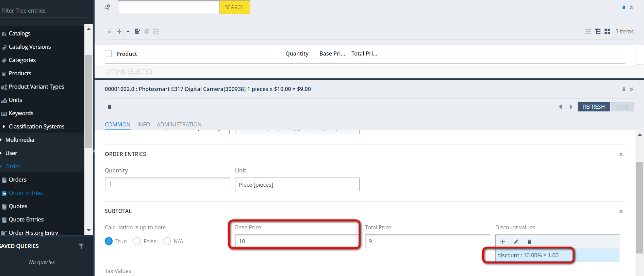Viewport: 644px width, 276px height.
Task: Select False for Calculation is up to date
Action: pos(137,241)
